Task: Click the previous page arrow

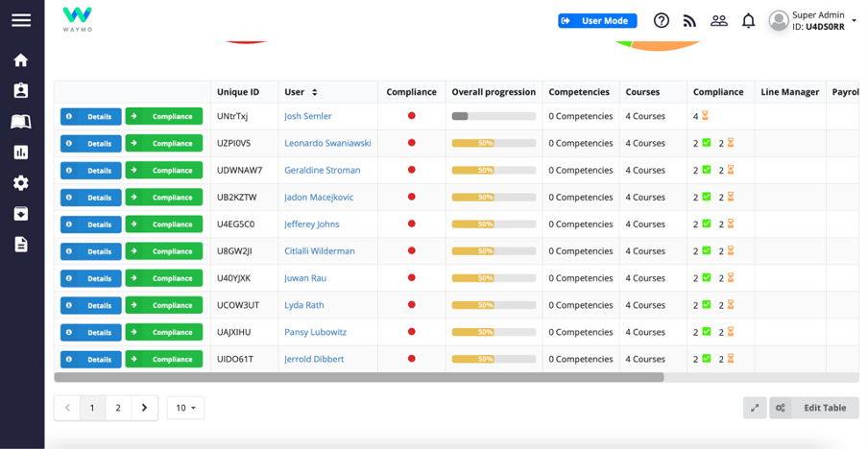Action: tap(67, 408)
